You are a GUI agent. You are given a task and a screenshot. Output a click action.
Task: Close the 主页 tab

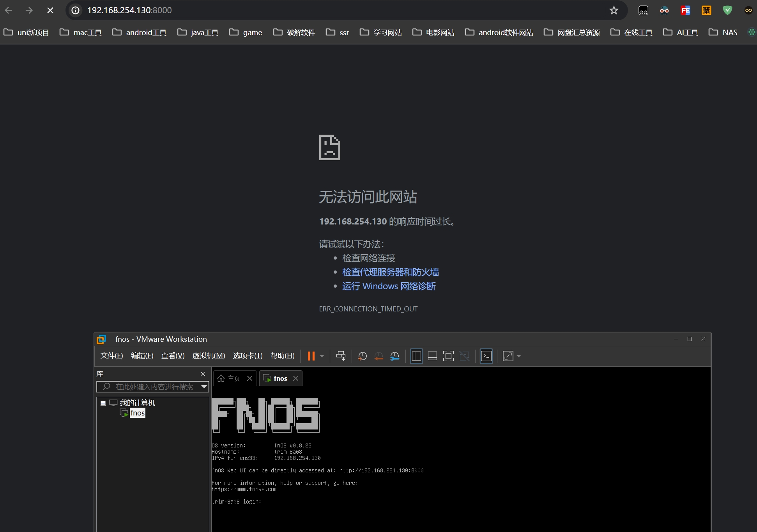pos(249,378)
